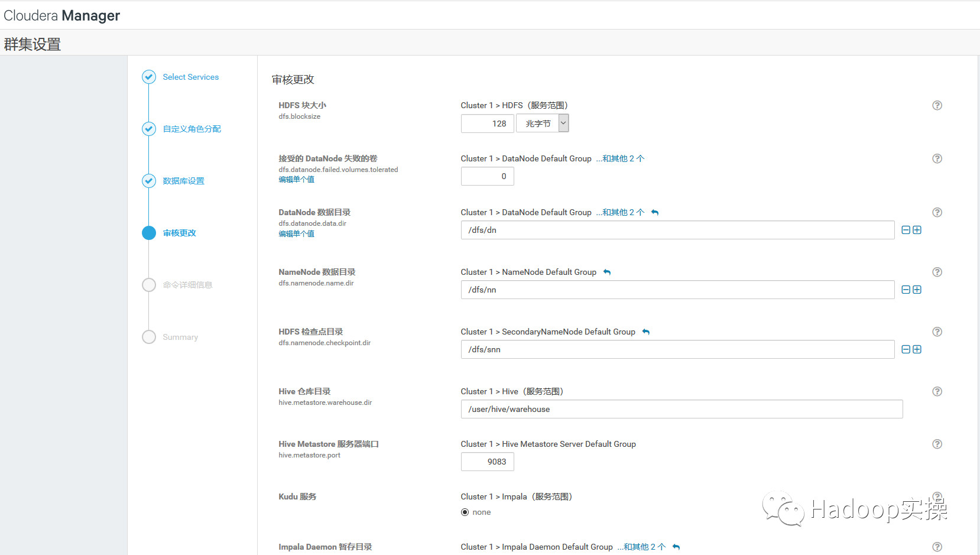Click the dfs.blocksize property name
This screenshot has height=555, width=980.
point(300,116)
